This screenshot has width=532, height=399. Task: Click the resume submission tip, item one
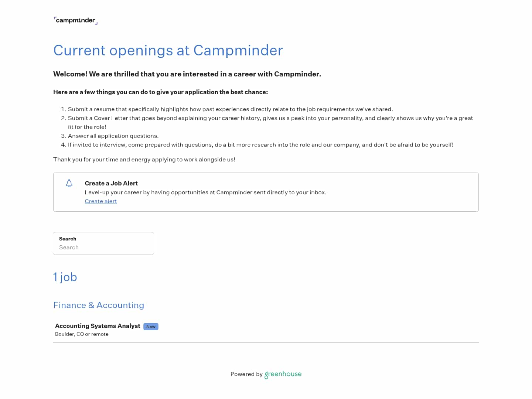click(x=230, y=109)
